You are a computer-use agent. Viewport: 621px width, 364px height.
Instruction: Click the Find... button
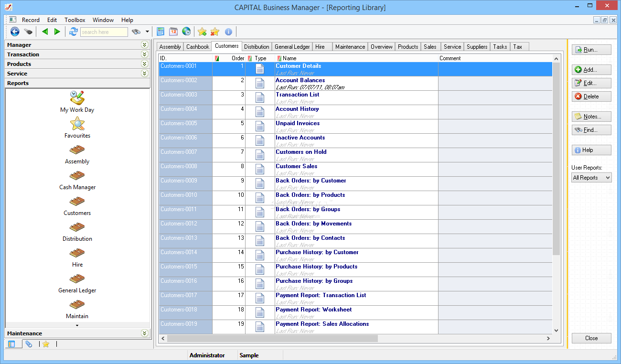(x=591, y=130)
